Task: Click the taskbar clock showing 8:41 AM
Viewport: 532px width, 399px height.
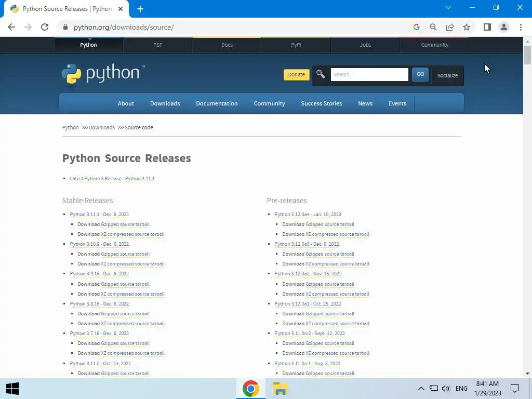Action: [487, 389]
